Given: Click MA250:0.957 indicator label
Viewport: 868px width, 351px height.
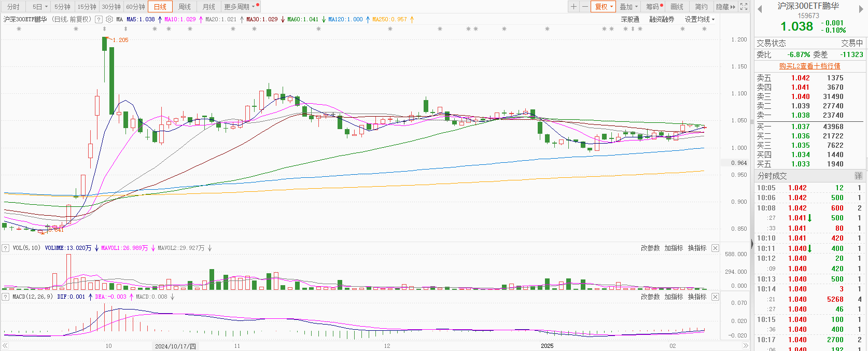Looking at the screenshot, I should [389, 19].
